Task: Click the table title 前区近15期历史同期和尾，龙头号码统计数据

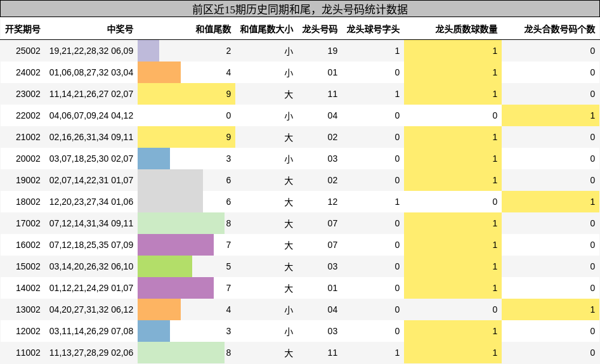Action: pyautogui.click(x=300, y=9)
